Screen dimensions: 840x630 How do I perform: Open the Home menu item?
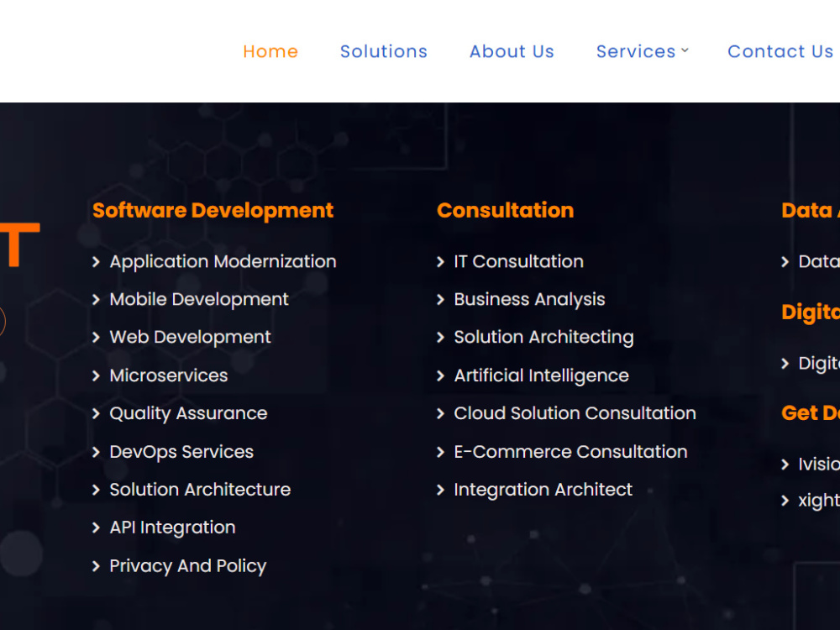pos(270,51)
